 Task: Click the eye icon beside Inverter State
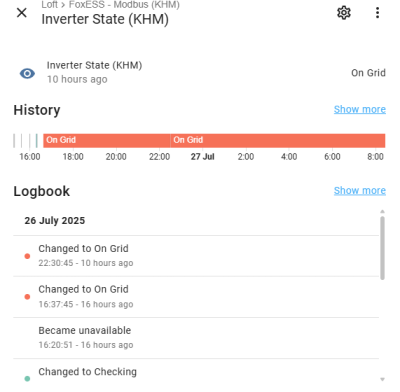(27, 73)
